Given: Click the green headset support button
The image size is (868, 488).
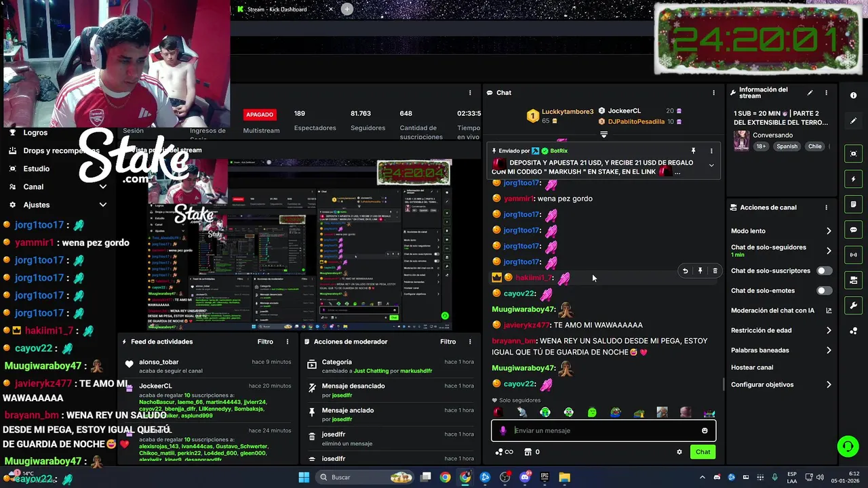Looking at the screenshot, I should [x=848, y=446].
